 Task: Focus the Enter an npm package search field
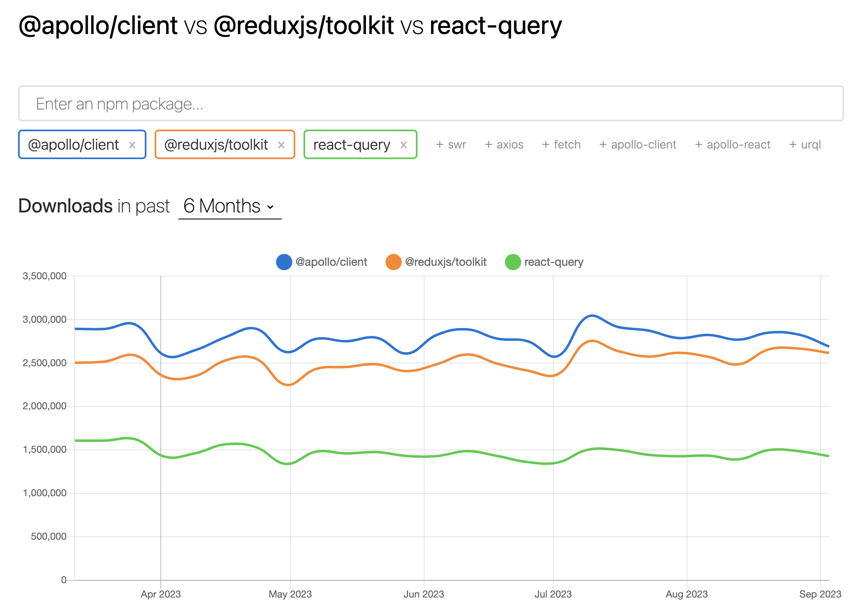431,104
